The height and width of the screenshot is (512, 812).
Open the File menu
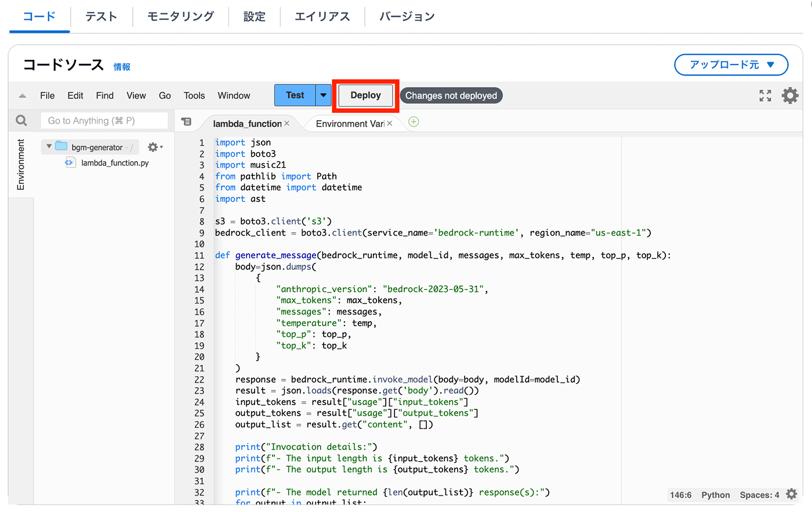point(48,96)
